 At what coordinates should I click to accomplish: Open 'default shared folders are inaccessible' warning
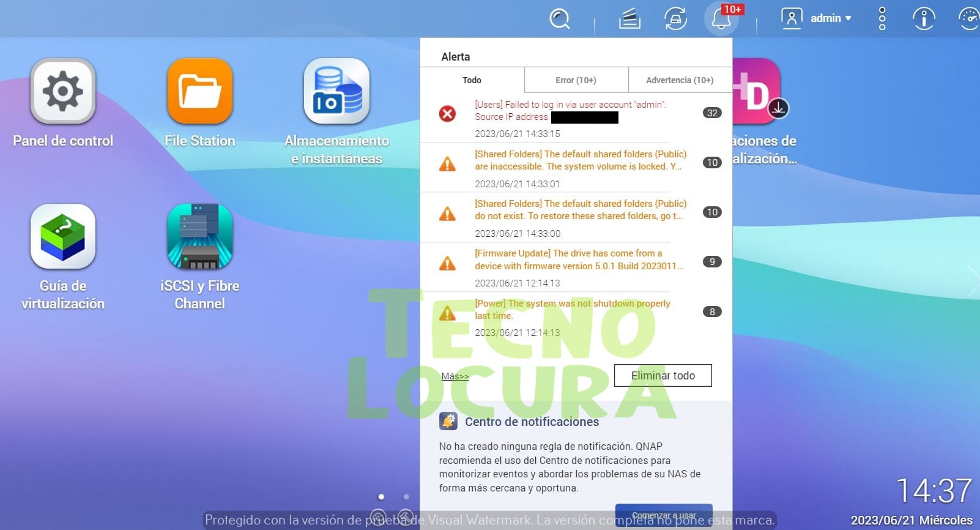tap(576, 168)
